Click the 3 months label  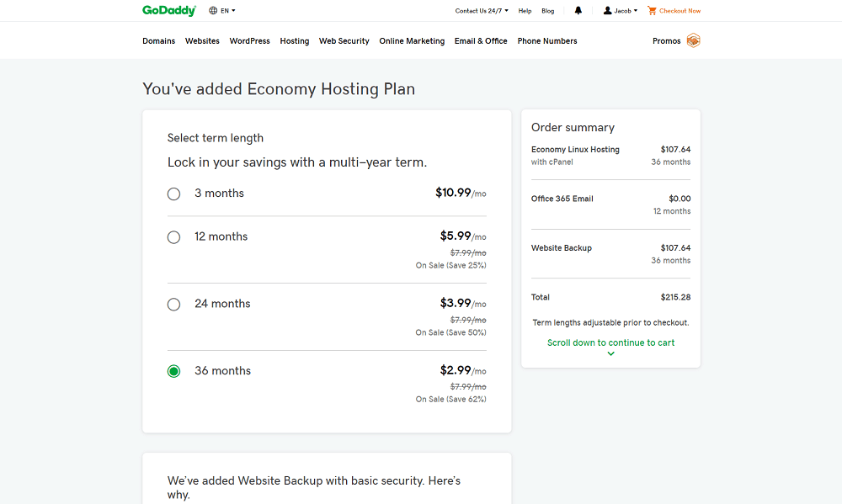(219, 194)
